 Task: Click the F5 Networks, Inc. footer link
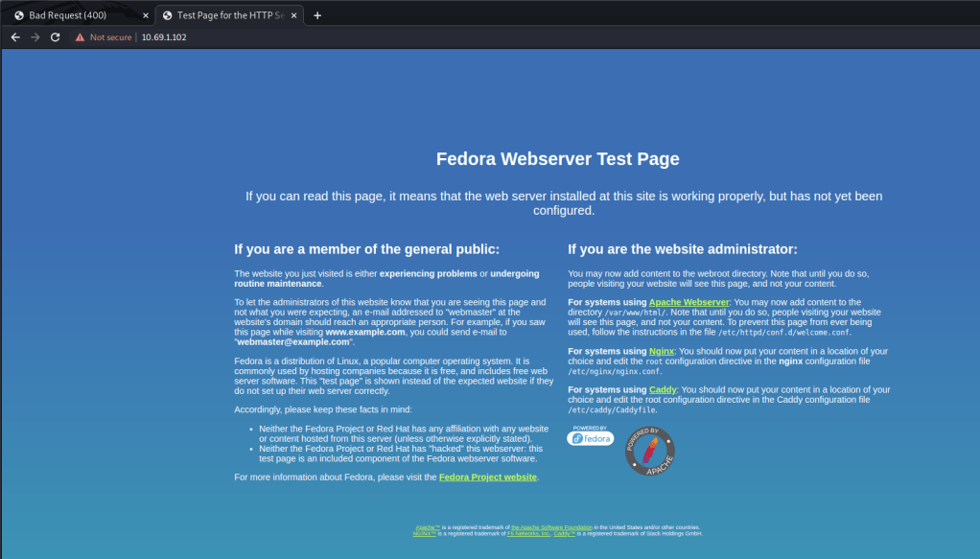coord(528,533)
